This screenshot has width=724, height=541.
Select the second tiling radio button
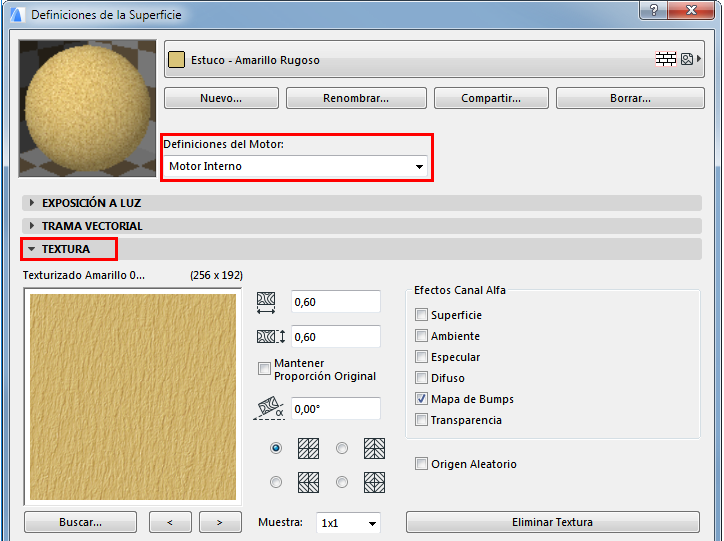pyautogui.click(x=342, y=448)
